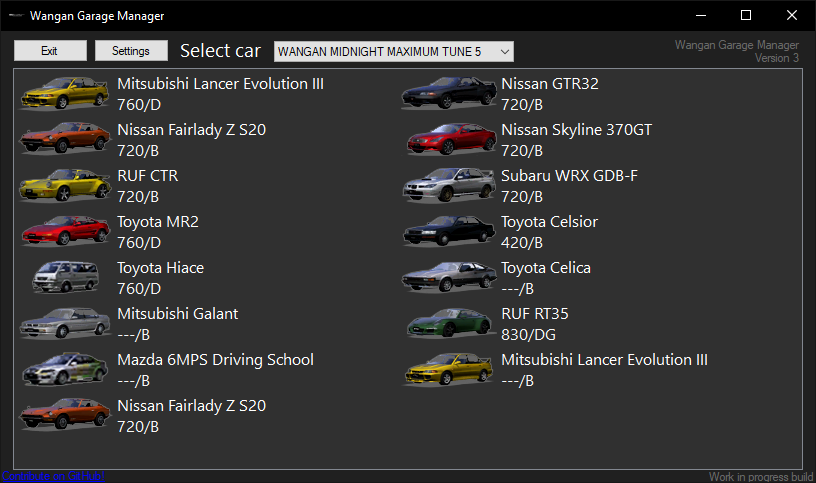Minimize the Wangan Garage Manager window

point(701,15)
